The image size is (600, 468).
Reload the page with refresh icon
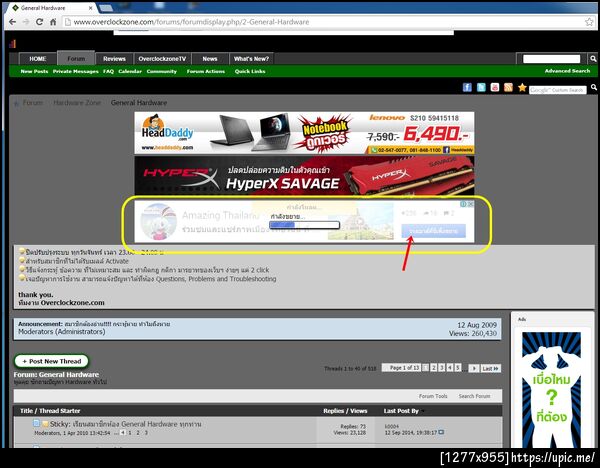(39, 22)
